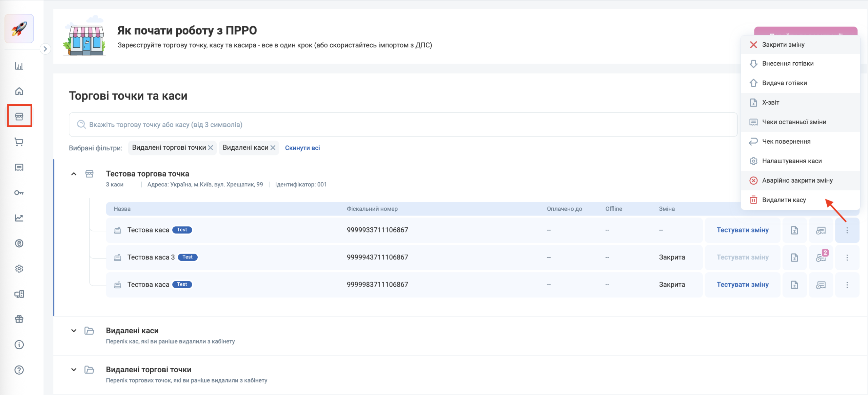Select Закрити зміну menu item
Image resolution: width=868 pixels, height=395 pixels.
tap(783, 45)
